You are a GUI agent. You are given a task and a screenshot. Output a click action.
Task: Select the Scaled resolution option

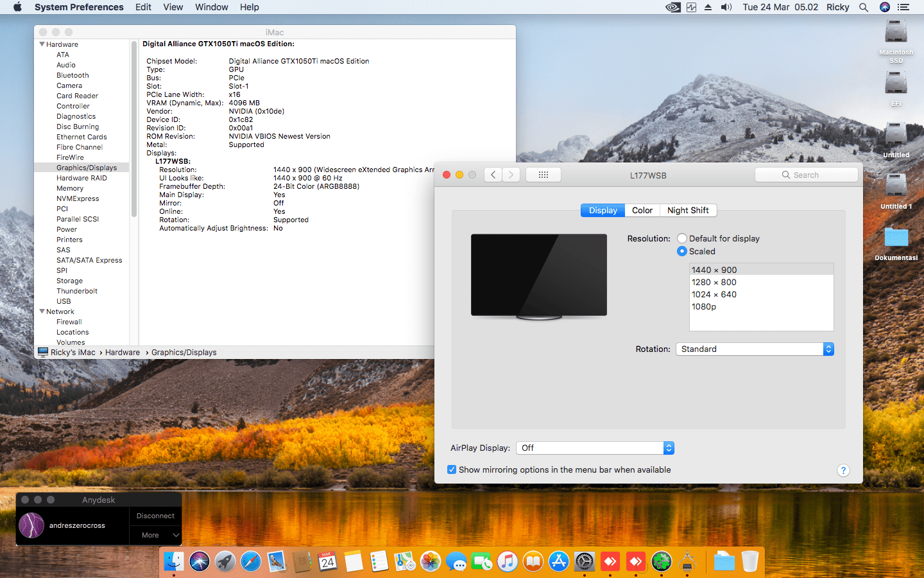[x=682, y=251]
